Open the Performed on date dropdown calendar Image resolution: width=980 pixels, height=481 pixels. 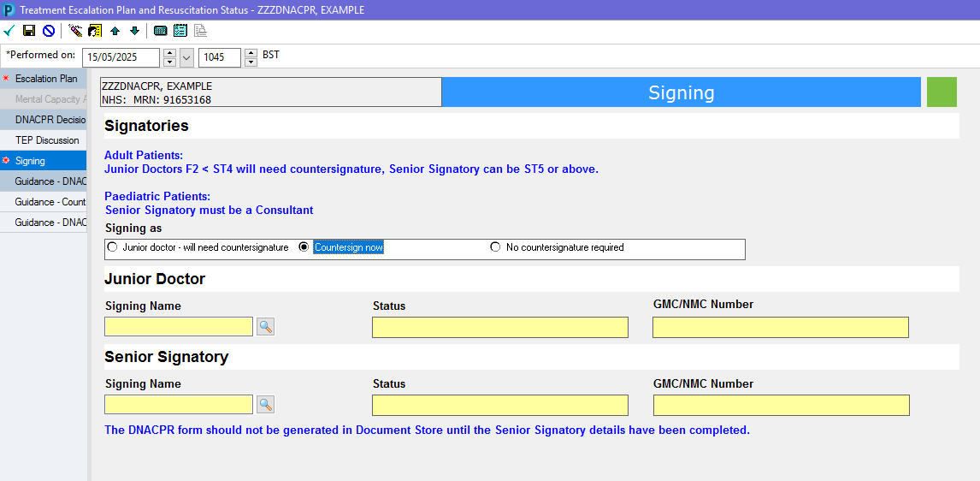point(187,57)
